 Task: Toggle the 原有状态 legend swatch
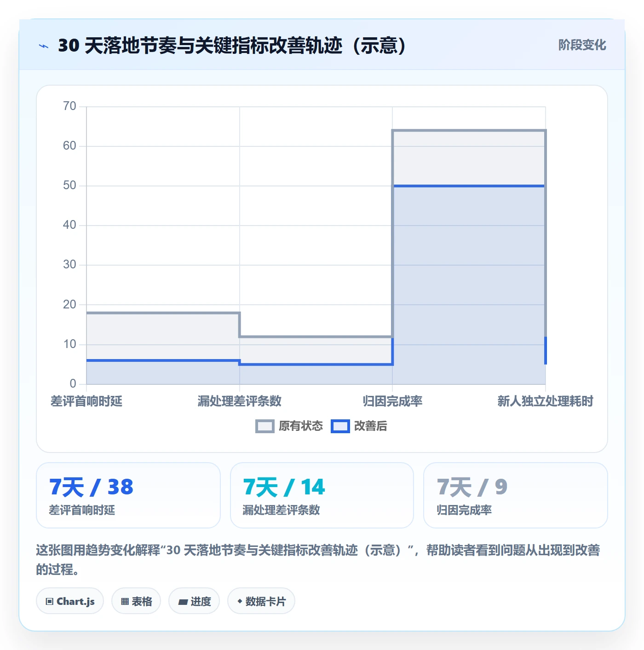point(264,426)
